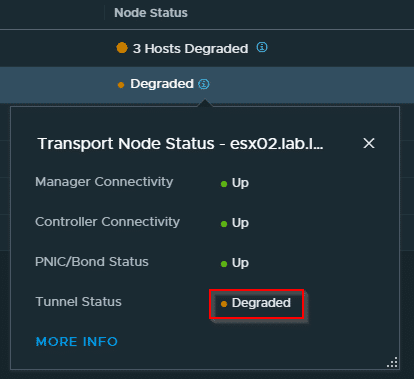Click green dot for Manager Connectivity
This screenshot has height=379, width=414.
[x=224, y=184]
